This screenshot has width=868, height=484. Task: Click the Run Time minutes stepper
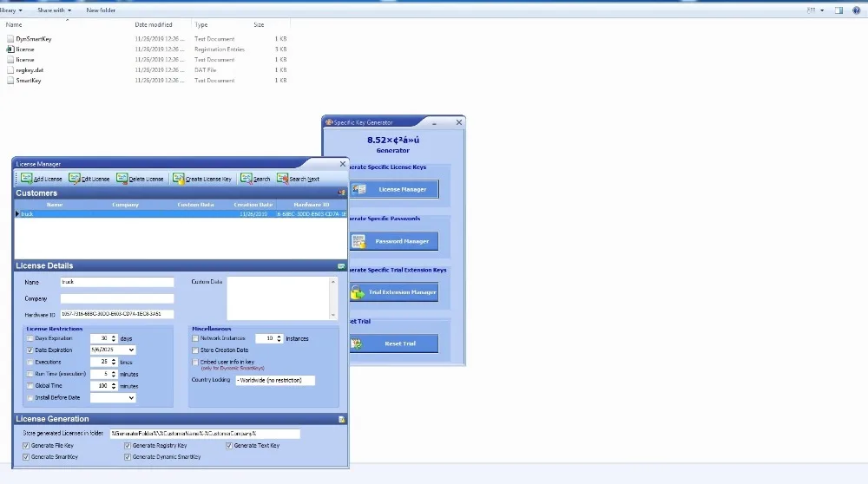[x=114, y=374]
